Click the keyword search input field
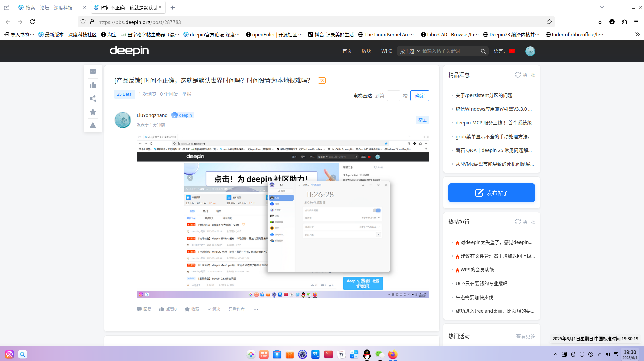 tap(450, 51)
